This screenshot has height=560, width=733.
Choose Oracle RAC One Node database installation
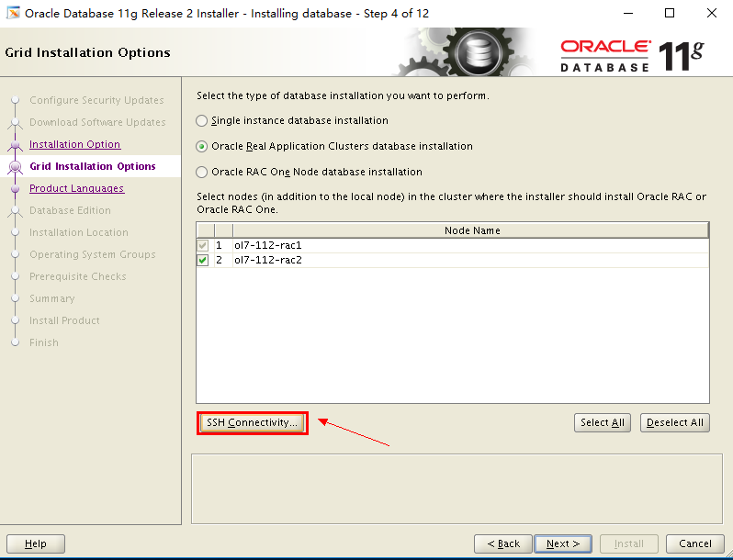(x=201, y=173)
